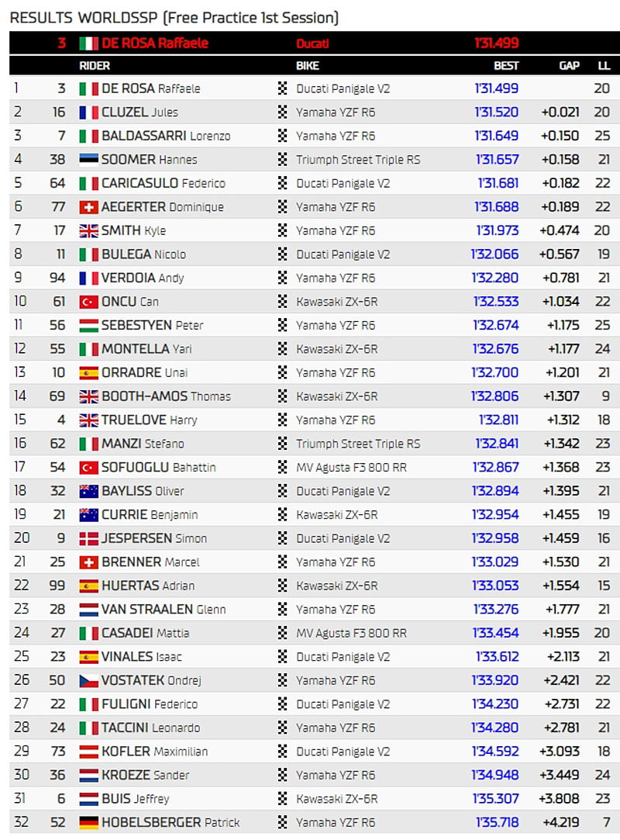Click the BEST column header
The height and width of the screenshot is (840, 620).
pos(506,66)
